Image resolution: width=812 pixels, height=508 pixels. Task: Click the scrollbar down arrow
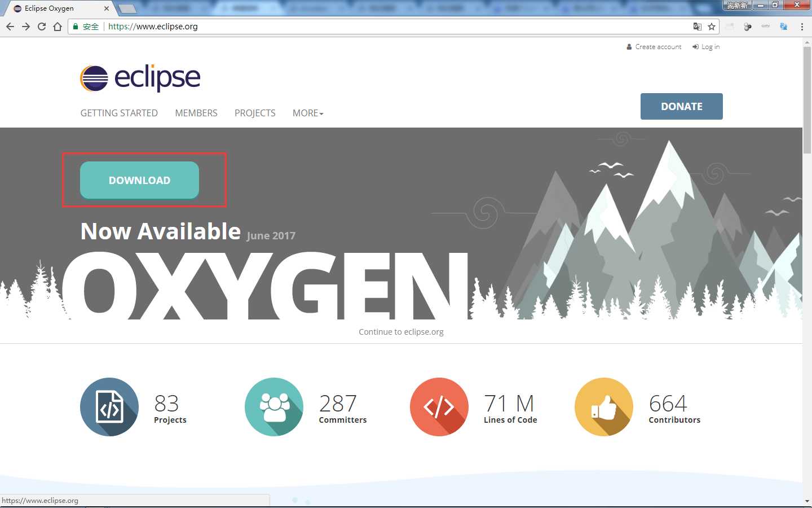(807, 501)
